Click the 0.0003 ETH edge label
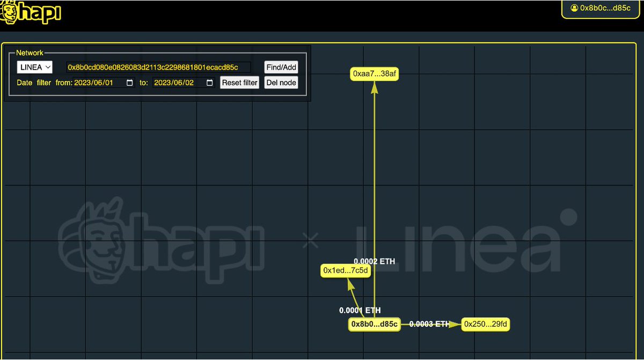The height and width of the screenshot is (360, 644). (x=429, y=324)
